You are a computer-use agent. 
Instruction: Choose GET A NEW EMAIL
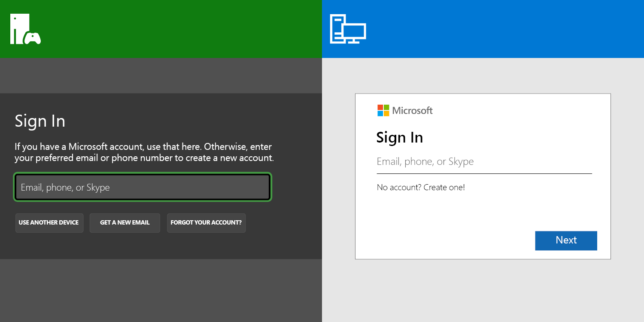[x=125, y=223]
